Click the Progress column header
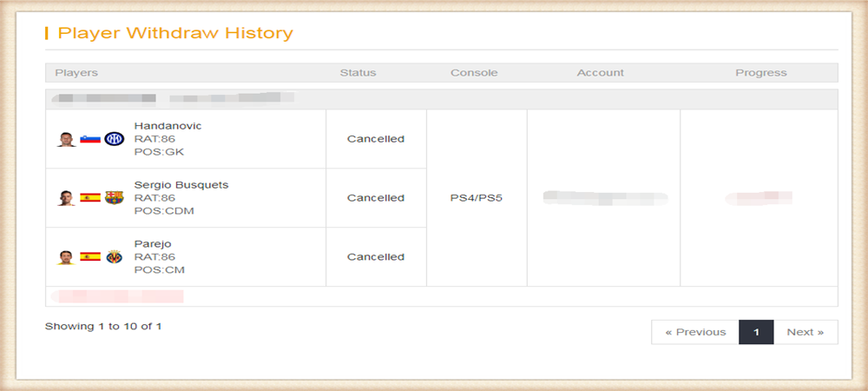Viewport: 868px width, 391px height. pos(760,72)
